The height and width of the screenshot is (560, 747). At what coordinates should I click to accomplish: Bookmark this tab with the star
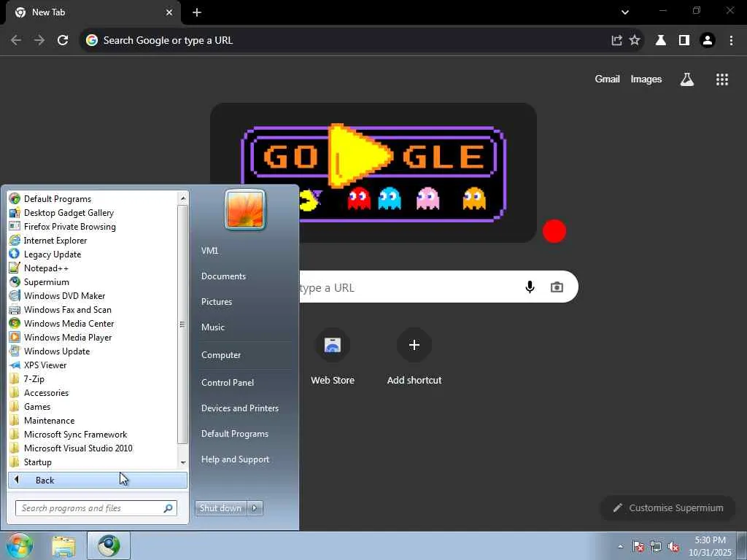(635, 41)
